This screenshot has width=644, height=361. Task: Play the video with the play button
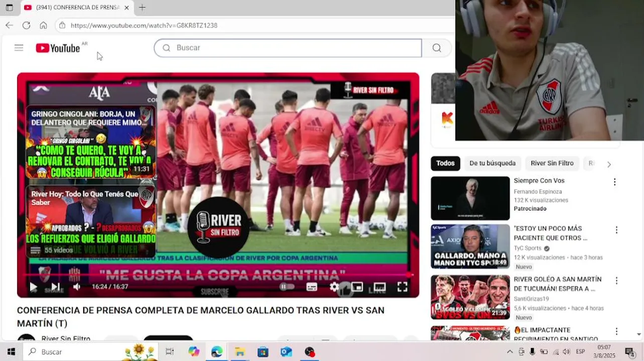tap(33, 287)
